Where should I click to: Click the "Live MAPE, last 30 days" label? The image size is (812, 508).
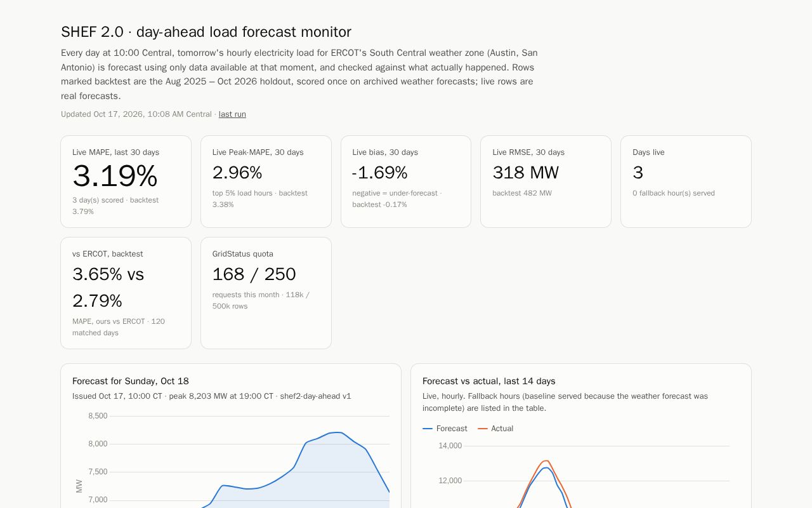tap(115, 152)
